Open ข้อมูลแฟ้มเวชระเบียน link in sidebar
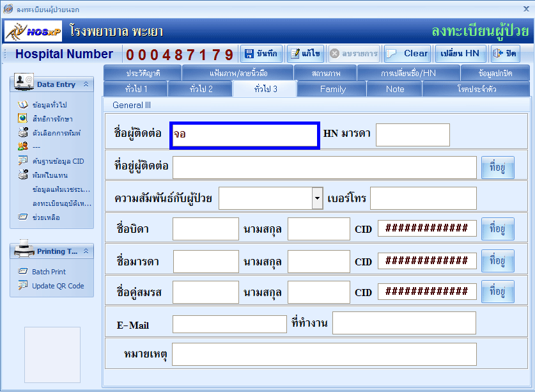535x392 pixels. tap(61, 189)
